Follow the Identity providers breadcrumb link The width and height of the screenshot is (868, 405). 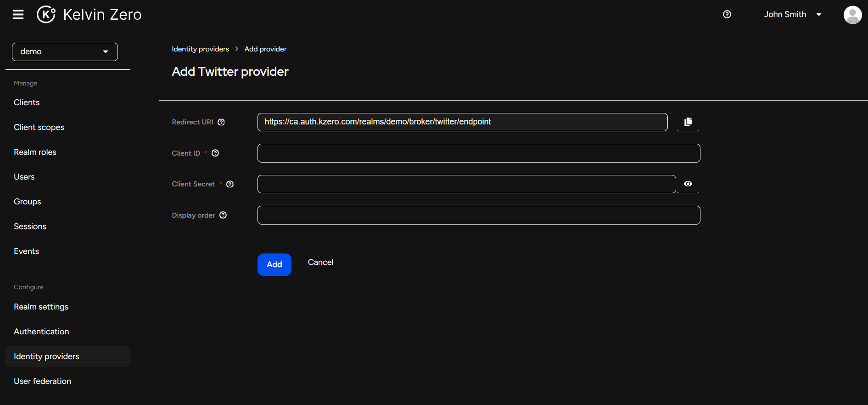(x=200, y=49)
